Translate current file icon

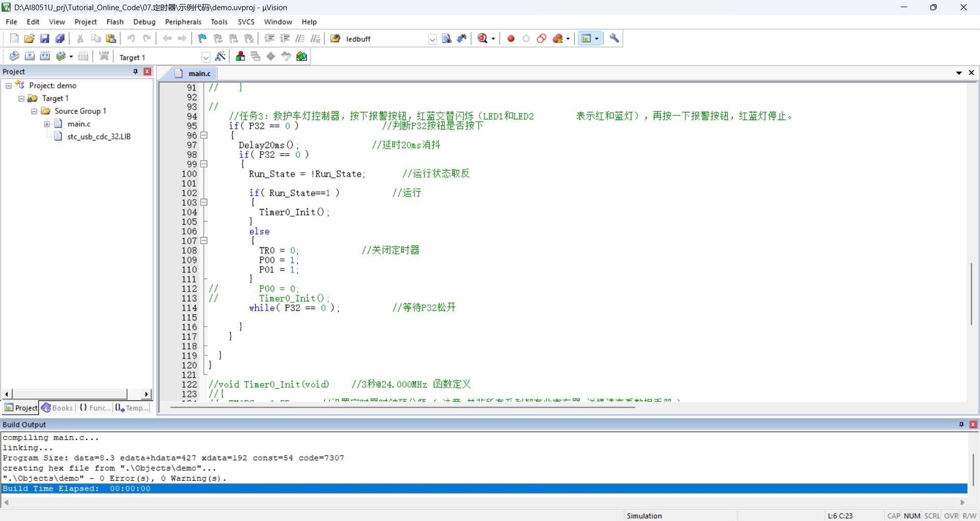[x=14, y=56]
